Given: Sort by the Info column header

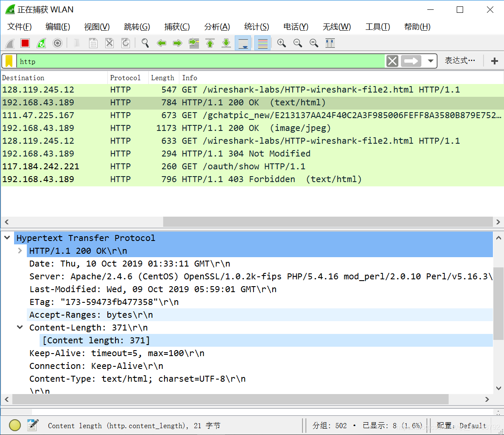Looking at the screenshot, I should pos(341,78).
